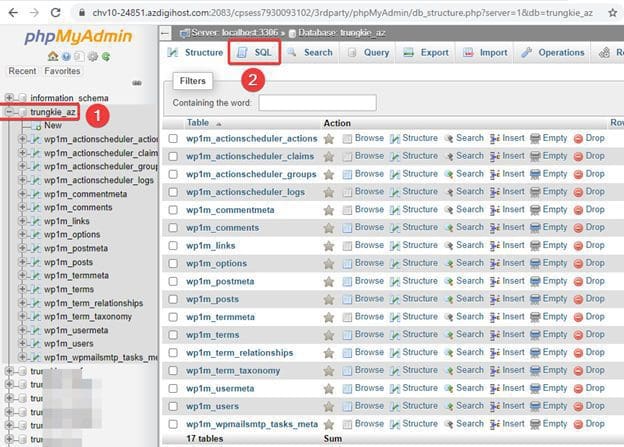Viewport: 624px width, 447px height.
Task: Expand the wp1m_commentmeta tree node
Action: (x=22, y=194)
